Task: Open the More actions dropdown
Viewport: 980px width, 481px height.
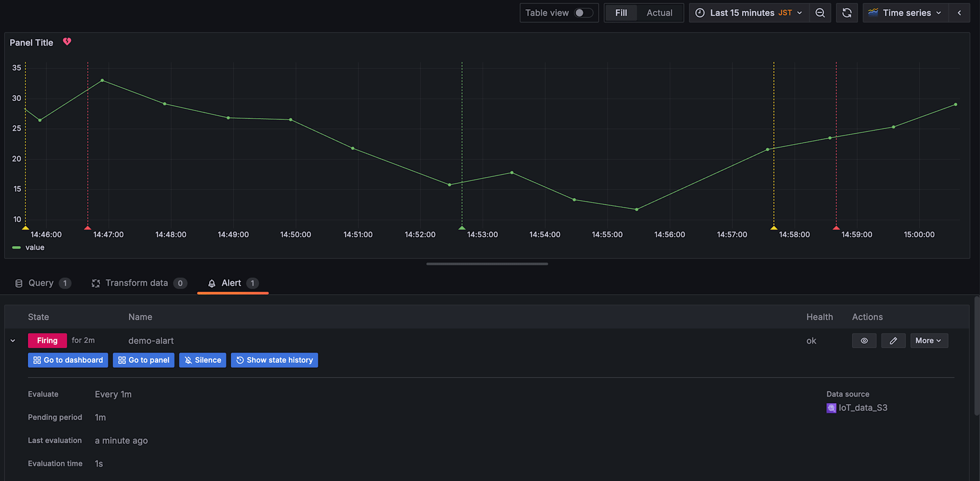Action: 929,341
